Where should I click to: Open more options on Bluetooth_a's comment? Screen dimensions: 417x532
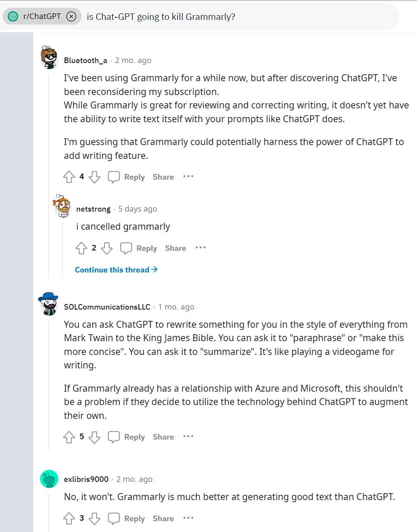(188, 176)
